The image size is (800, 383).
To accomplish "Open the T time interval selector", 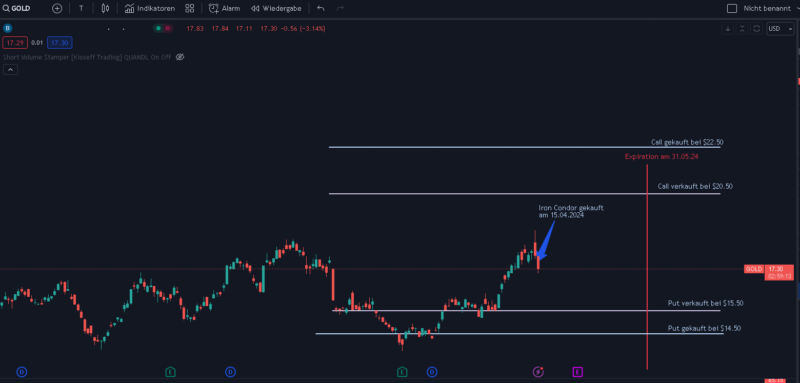I will click(81, 8).
